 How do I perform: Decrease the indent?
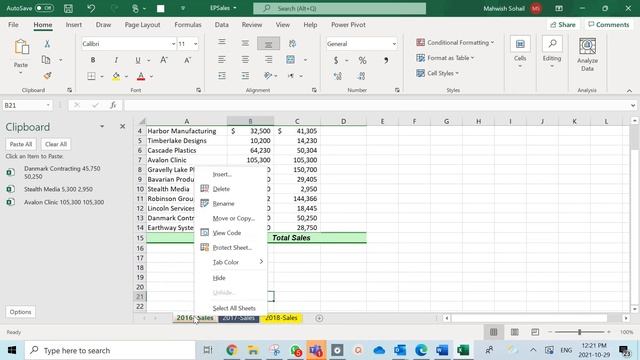pos(222,76)
